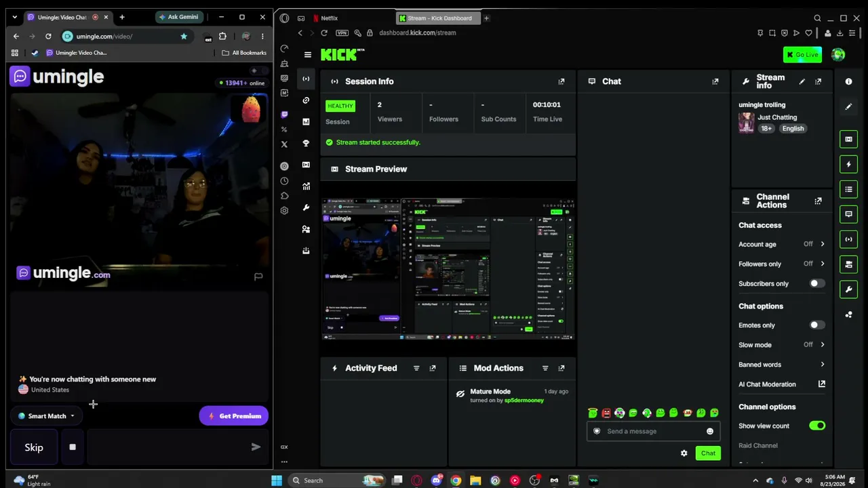
Task: Click the green Chat send button
Action: click(x=708, y=453)
